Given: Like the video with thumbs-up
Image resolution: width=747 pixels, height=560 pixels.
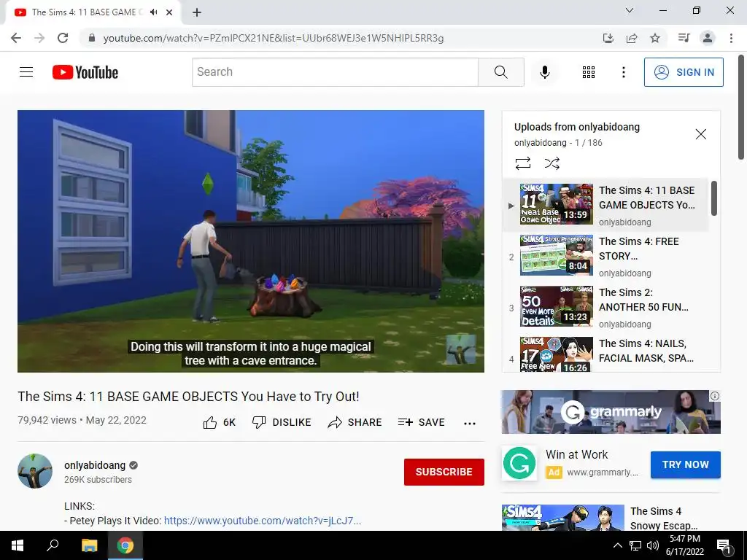Looking at the screenshot, I should click(x=220, y=422).
